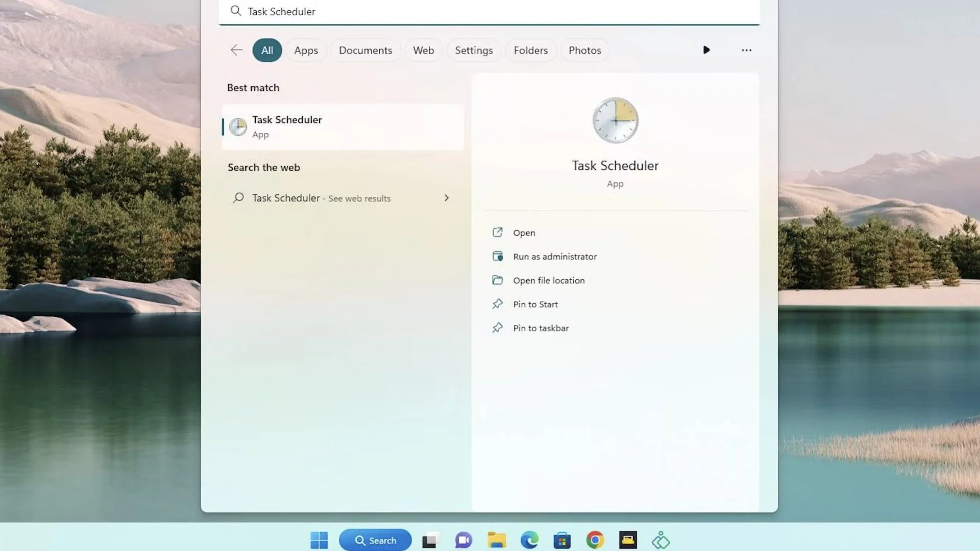The height and width of the screenshot is (551, 980).
Task: Open Task Scheduler best match result
Action: [343, 127]
